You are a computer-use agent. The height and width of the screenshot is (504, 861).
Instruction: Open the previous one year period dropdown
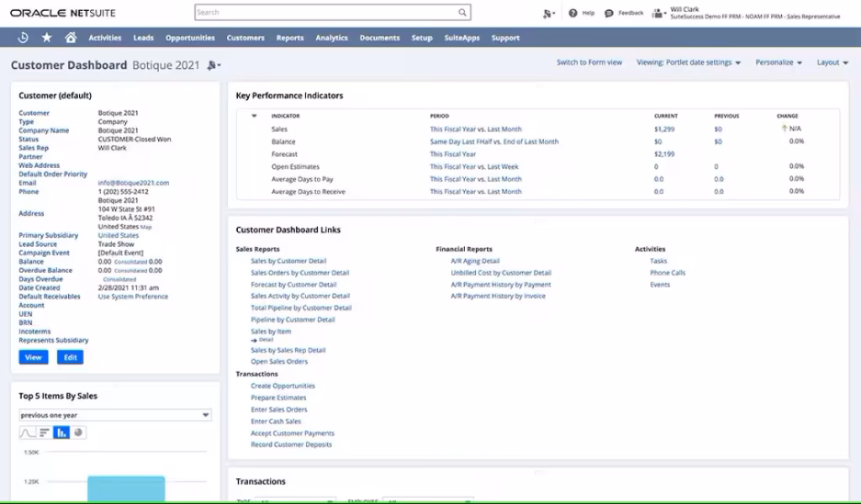pos(205,414)
